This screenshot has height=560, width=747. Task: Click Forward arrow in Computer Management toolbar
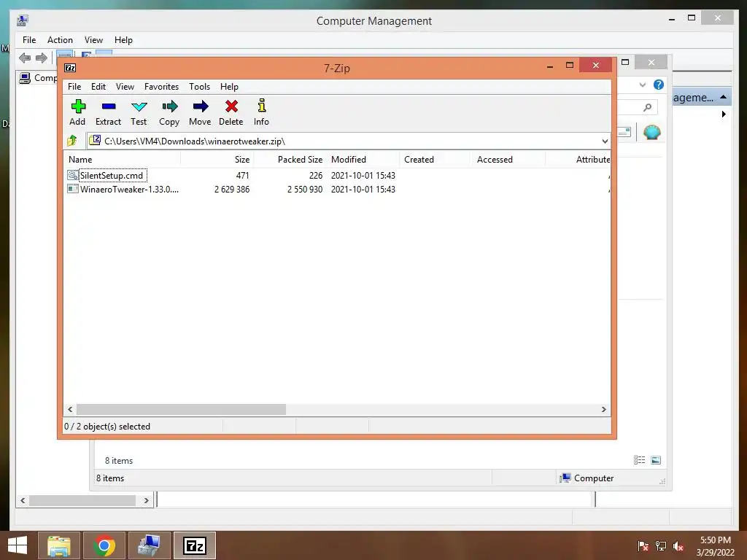(42, 58)
